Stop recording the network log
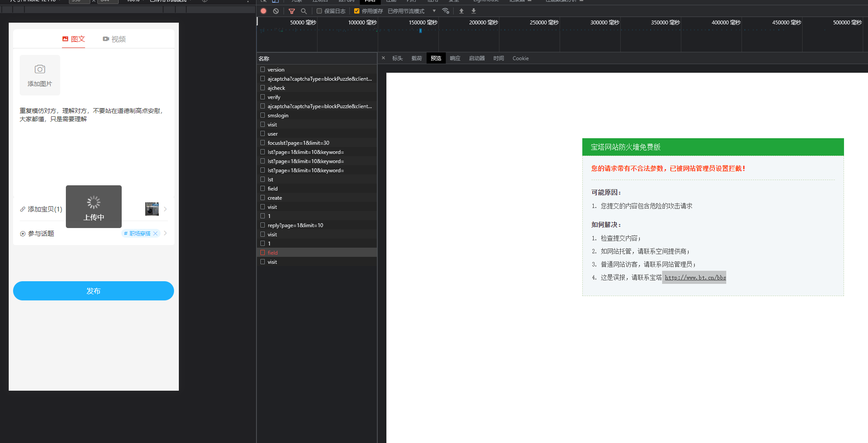868x443 pixels. point(263,11)
